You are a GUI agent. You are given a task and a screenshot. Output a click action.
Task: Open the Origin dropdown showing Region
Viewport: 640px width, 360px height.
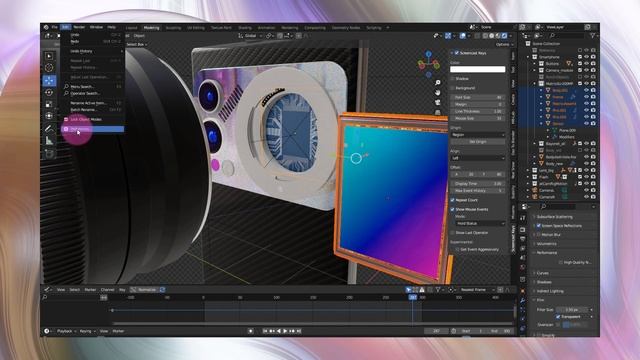[478, 135]
